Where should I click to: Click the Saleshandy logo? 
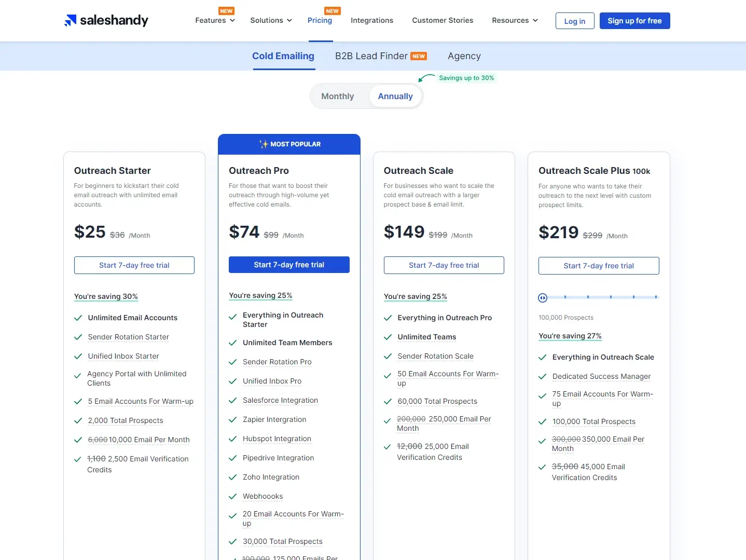(106, 20)
